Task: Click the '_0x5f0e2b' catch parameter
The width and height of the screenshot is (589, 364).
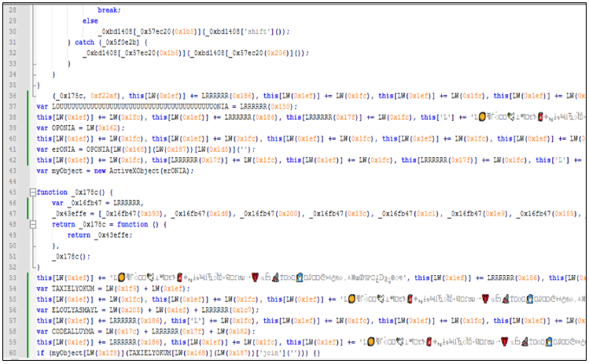Action: click(120, 42)
